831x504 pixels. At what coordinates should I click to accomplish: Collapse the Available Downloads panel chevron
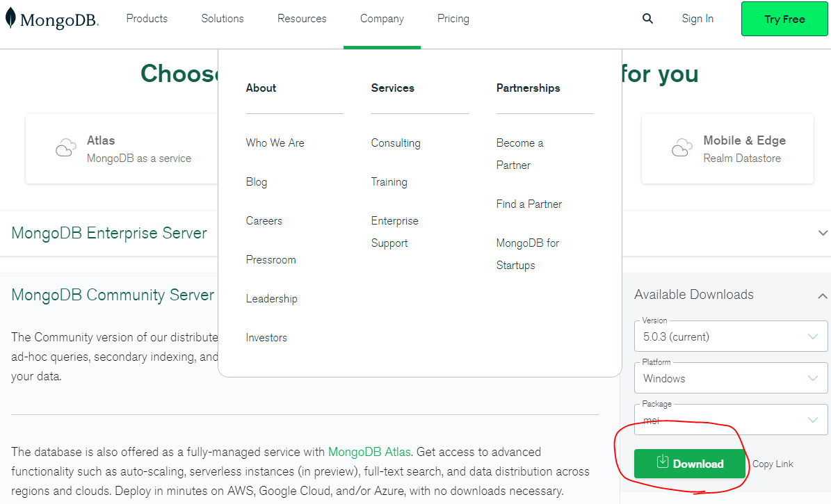click(x=822, y=295)
